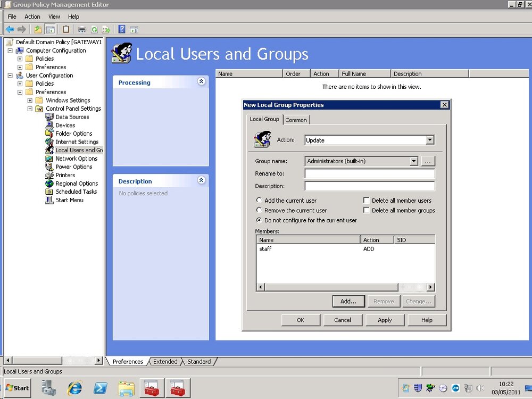Collapse the Computer Configuration node
Screen dimensions: 532x399
10,51
